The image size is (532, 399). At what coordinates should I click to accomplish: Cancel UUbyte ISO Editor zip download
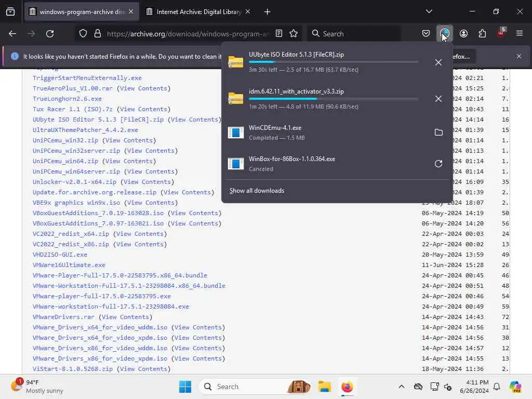click(438, 62)
